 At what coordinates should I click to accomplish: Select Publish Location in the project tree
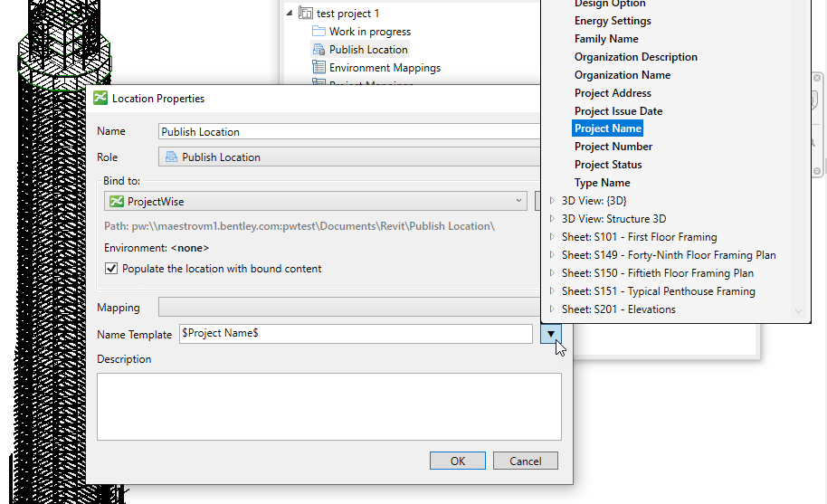coord(368,50)
